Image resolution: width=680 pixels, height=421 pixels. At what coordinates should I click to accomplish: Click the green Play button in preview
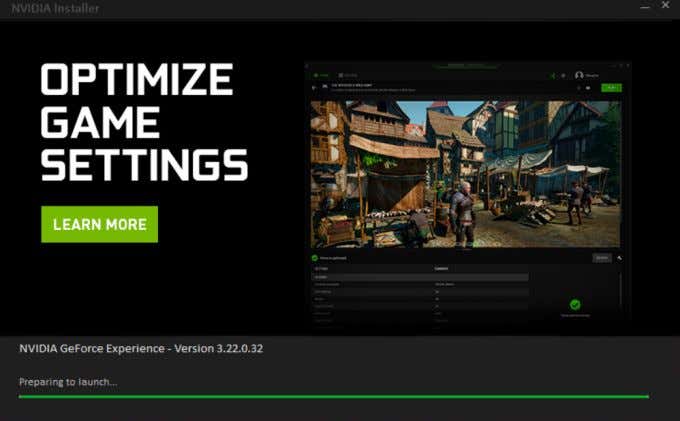611,88
